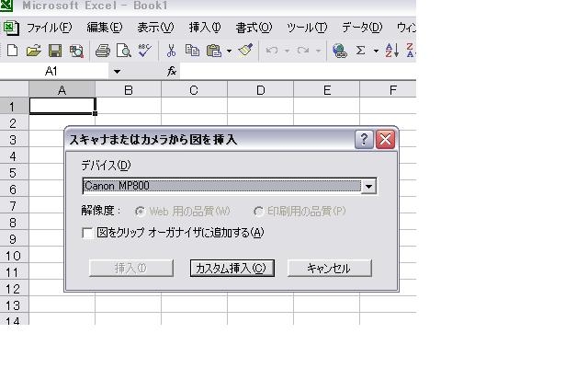Click the 挿入 button in dialog
Viewport: 588px width, 368px height.
point(131,268)
